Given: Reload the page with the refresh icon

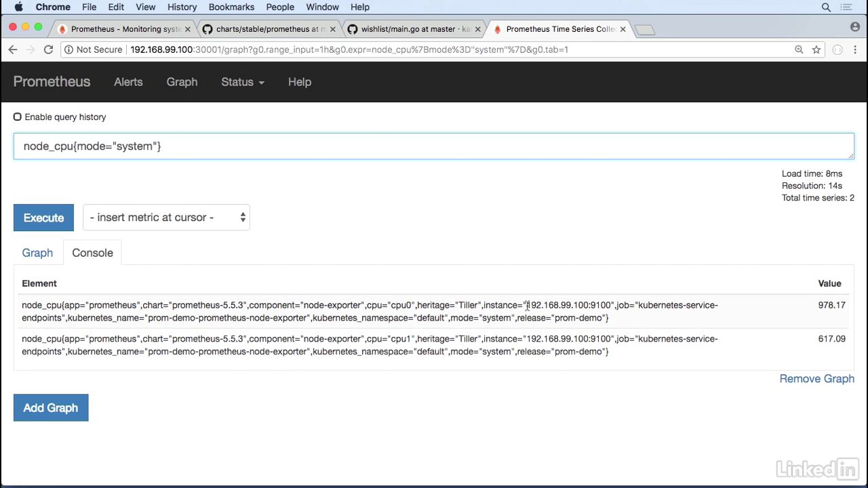Looking at the screenshot, I should click(x=48, y=49).
